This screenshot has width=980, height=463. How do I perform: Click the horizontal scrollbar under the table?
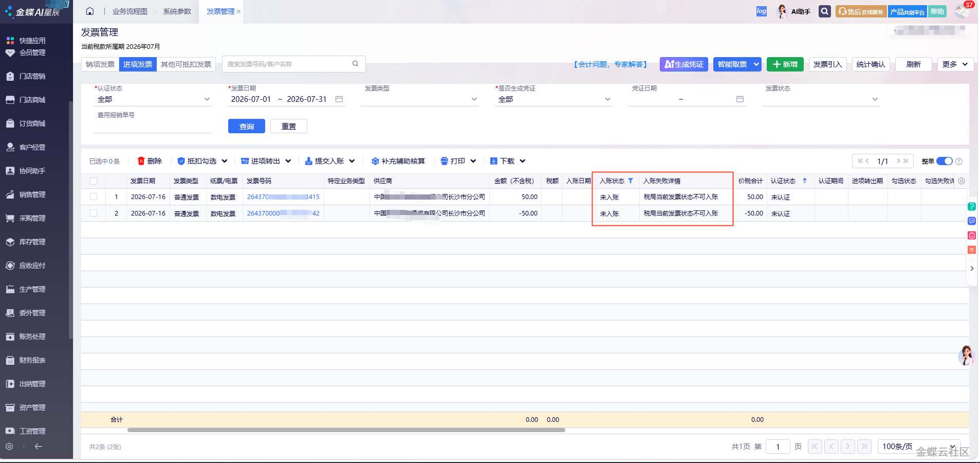[346, 430]
